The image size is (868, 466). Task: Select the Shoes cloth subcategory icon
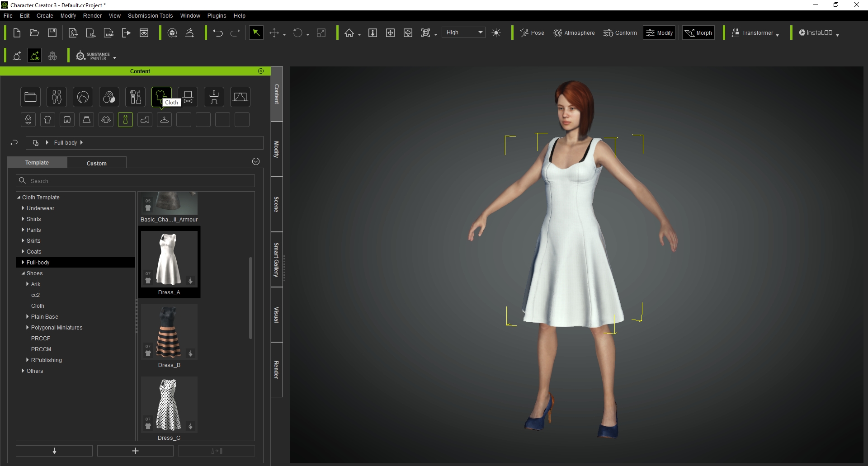coord(145,120)
